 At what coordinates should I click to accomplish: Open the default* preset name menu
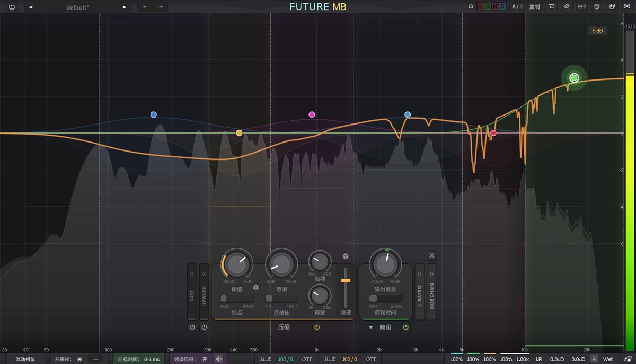pyautogui.click(x=77, y=7)
